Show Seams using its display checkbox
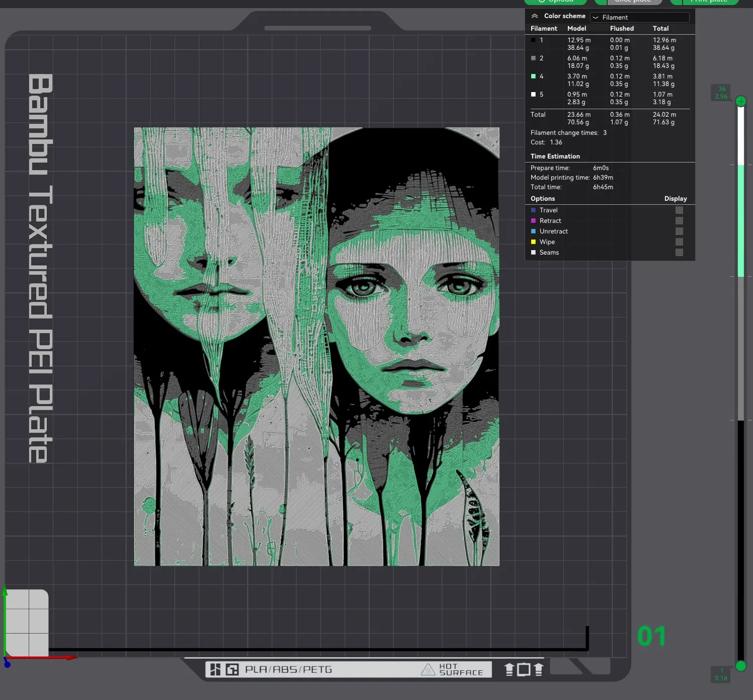This screenshot has height=700, width=753. (679, 253)
